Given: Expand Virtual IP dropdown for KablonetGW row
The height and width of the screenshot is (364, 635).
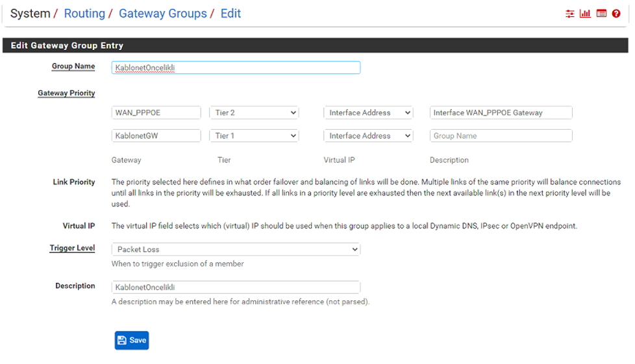Looking at the screenshot, I should [x=368, y=136].
